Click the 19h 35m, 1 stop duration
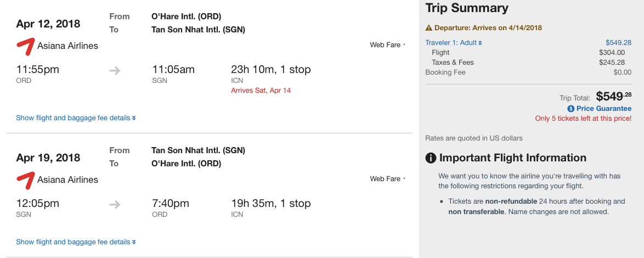The height and width of the screenshot is (258, 644). coord(271,204)
